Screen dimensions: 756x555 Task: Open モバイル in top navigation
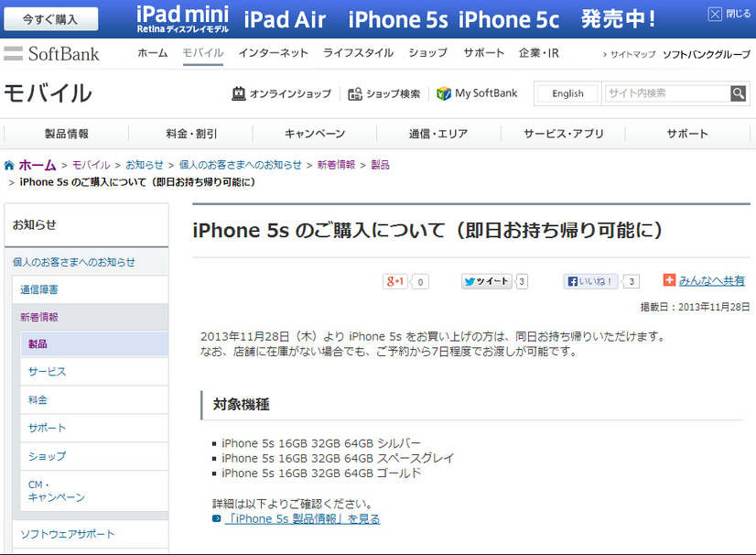(x=203, y=53)
